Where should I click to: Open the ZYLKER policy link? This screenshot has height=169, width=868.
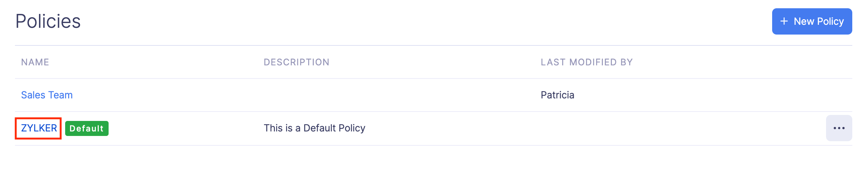[39, 128]
